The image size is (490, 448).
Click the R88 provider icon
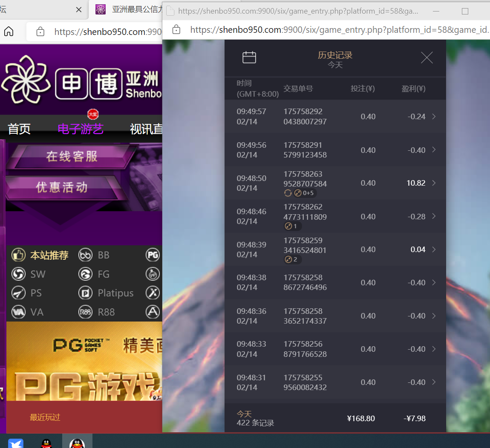click(85, 312)
